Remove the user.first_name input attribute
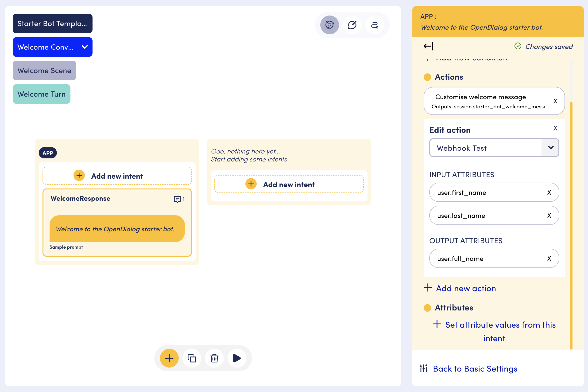 click(549, 192)
